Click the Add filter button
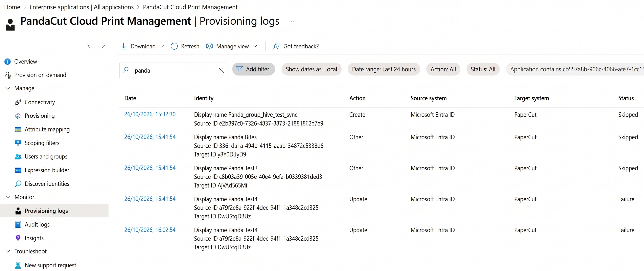The image size is (644, 271). click(253, 69)
